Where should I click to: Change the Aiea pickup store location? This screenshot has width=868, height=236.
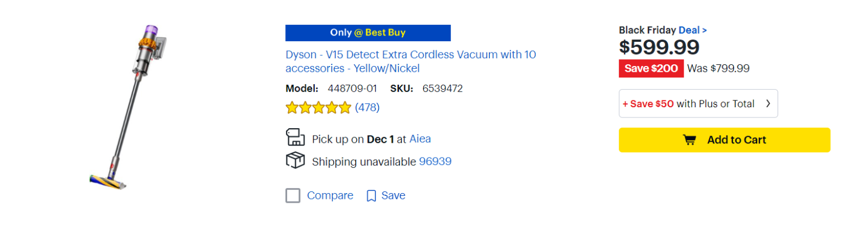(x=420, y=139)
